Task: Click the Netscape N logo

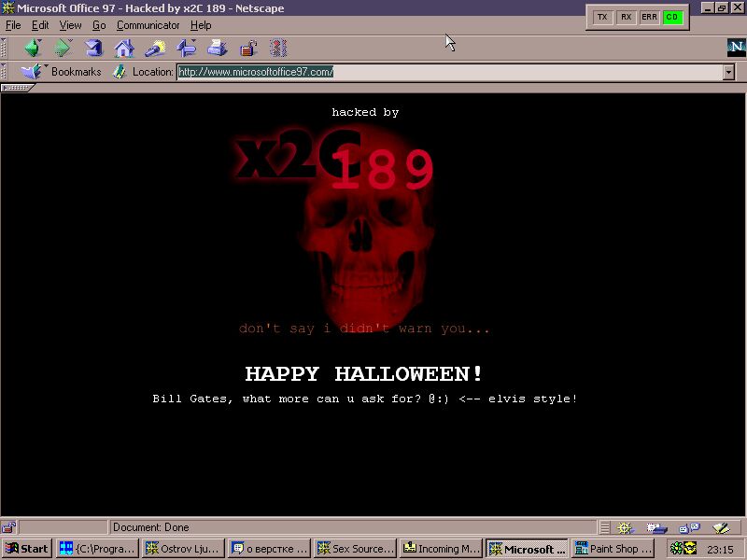Action: click(736, 48)
